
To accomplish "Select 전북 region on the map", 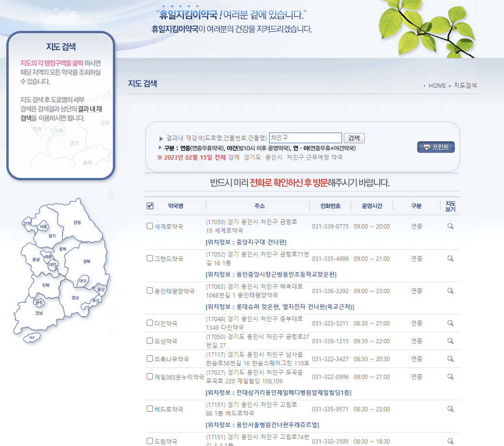I will (x=46, y=285).
